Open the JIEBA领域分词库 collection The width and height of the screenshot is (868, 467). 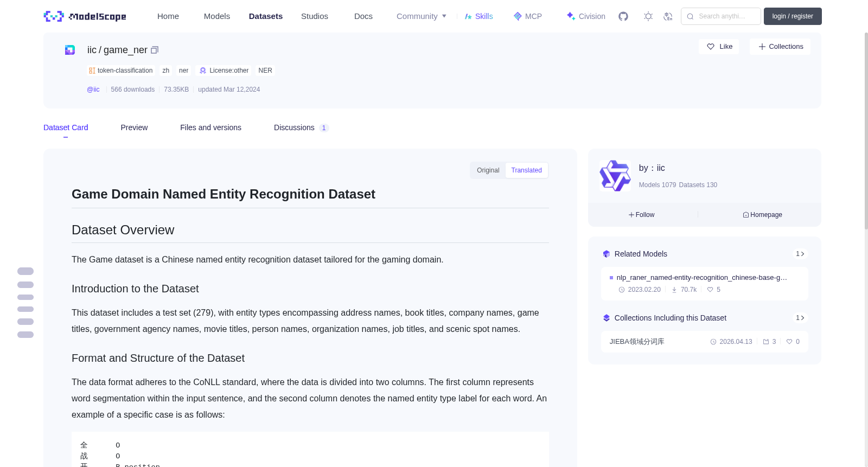637,342
